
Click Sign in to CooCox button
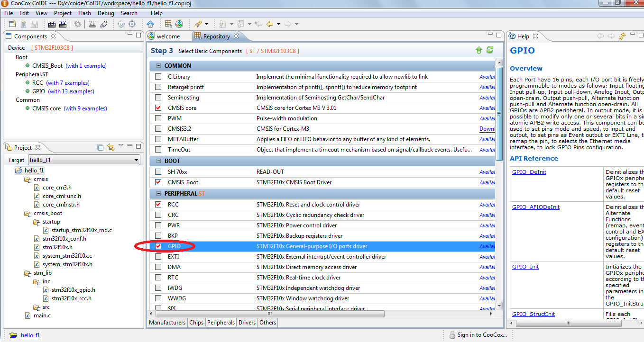pyautogui.click(x=478, y=335)
